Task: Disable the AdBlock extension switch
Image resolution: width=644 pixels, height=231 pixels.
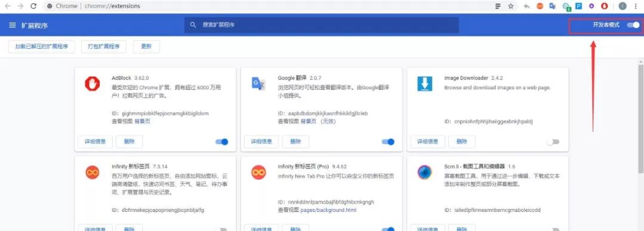Action: [222, 142]
